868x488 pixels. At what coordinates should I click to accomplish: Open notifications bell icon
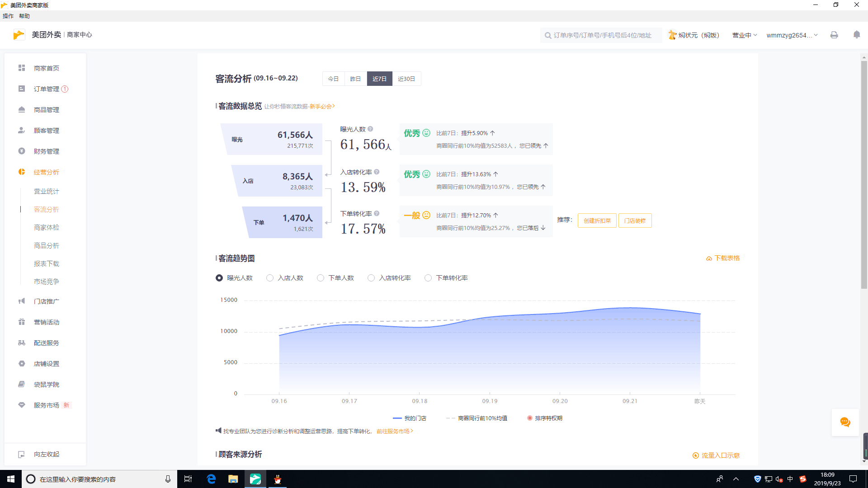pos(857,35)
